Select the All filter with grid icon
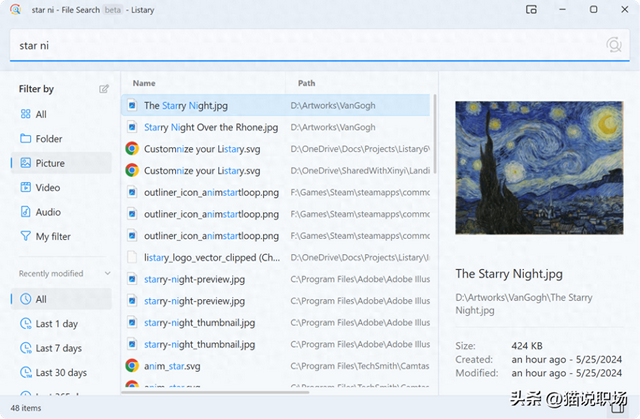 61,114
